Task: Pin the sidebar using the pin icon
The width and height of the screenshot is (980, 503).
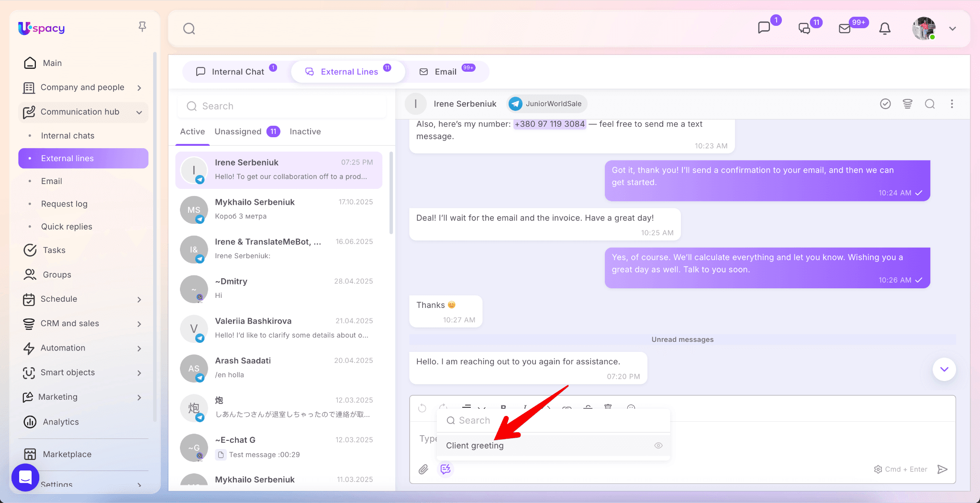Action: coord(142,27)
